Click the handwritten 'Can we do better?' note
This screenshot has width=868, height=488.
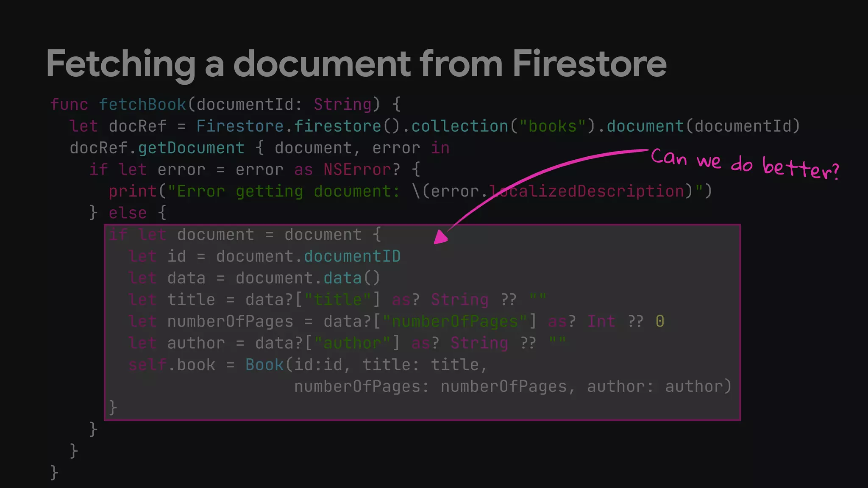click(745, 164)
